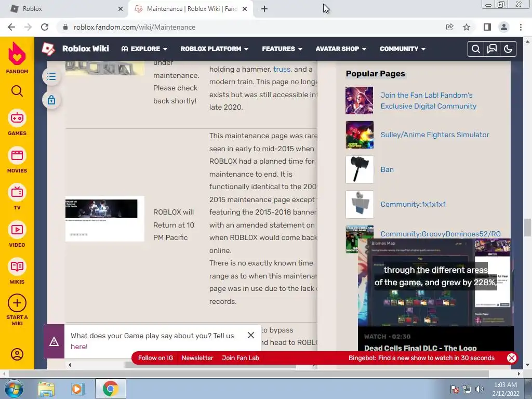The height and width of the screenshot is (399, 532).
Task: Open the volume tray icon
Action: click(480, 389)
